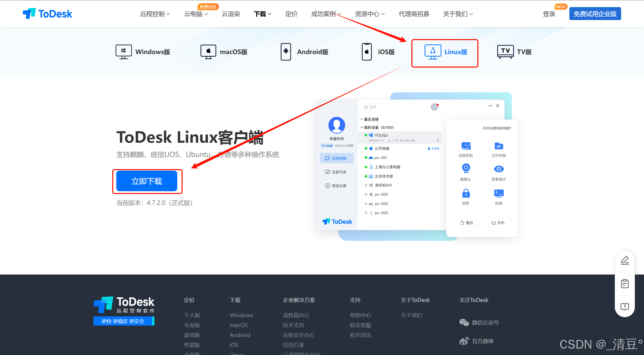Expand the 资源中心 navigation dropdown
The height and width of the screenshot is (355, 644).
pos(369,14)
